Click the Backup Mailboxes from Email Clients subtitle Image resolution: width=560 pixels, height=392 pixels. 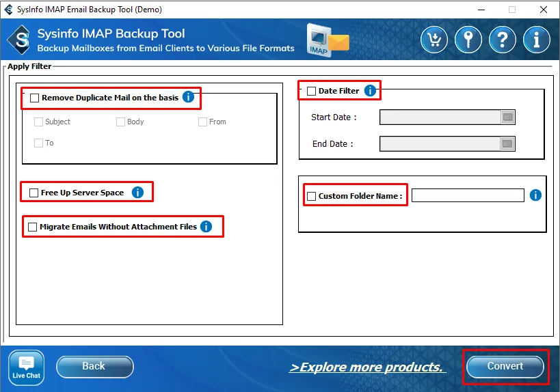coord(165,48)
